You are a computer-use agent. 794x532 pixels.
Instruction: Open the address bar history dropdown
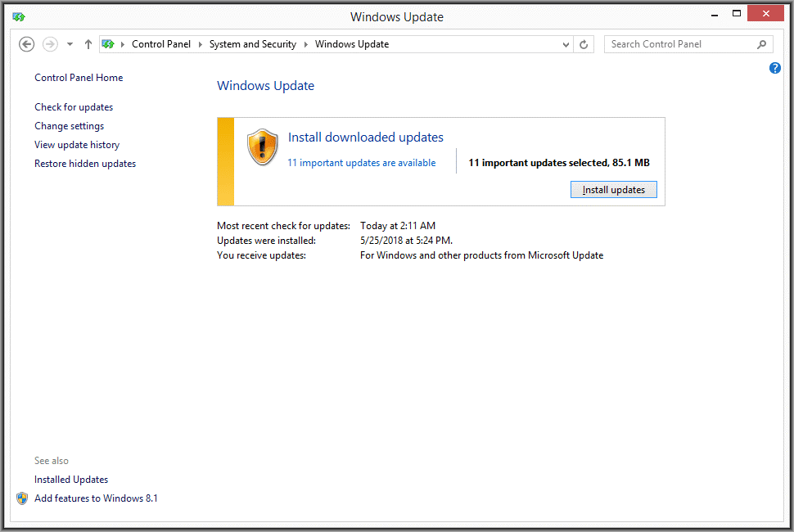click(x=566, y=44)
